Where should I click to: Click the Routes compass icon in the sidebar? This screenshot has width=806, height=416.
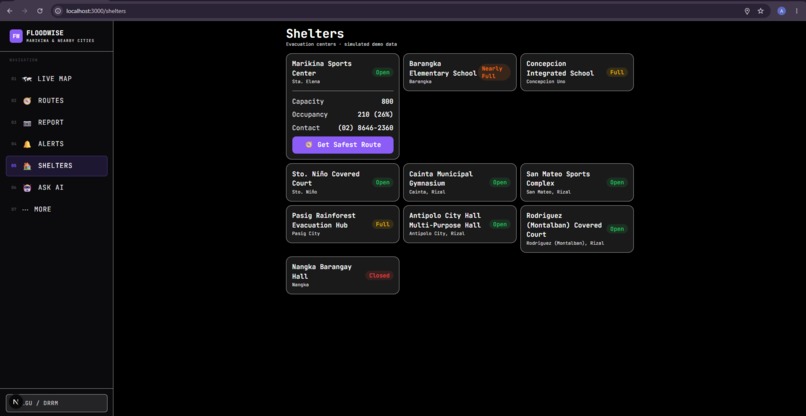[27, 101]
